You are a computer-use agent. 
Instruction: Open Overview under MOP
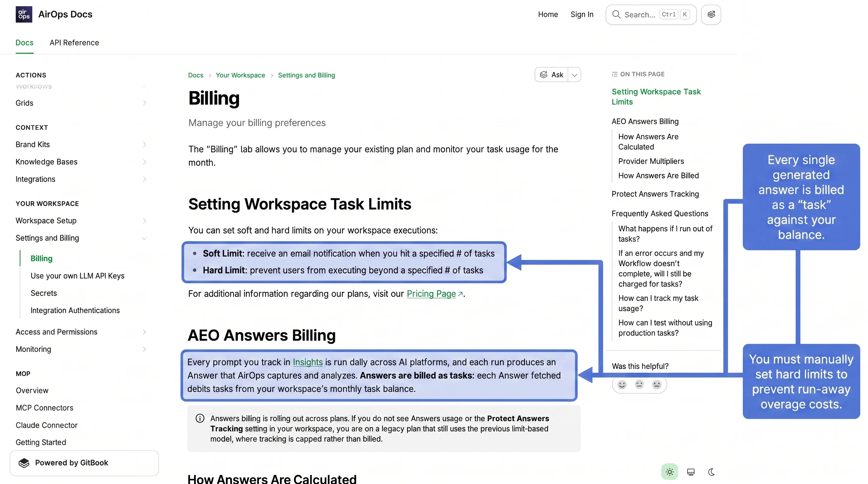point(32,390)
